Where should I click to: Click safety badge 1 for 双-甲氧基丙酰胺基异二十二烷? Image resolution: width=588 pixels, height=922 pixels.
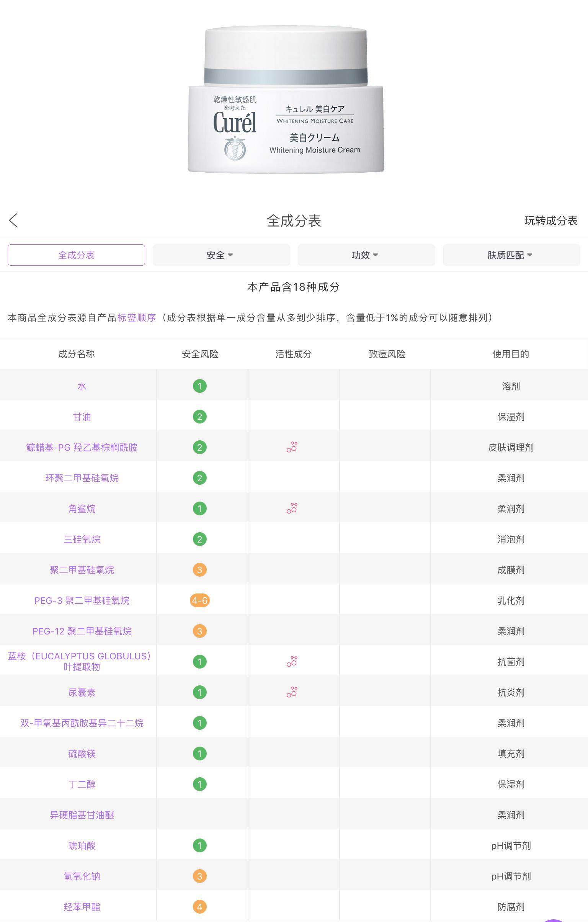click(200, 723)
